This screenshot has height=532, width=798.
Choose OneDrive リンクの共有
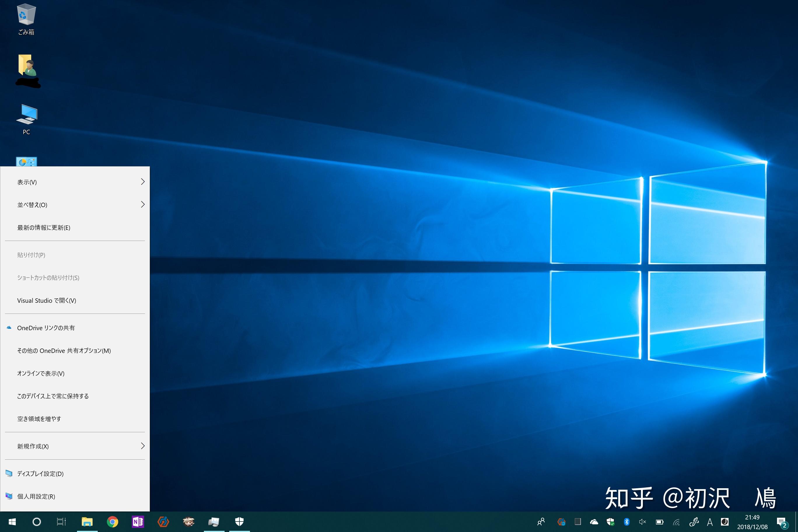click(x=75, y=328)
